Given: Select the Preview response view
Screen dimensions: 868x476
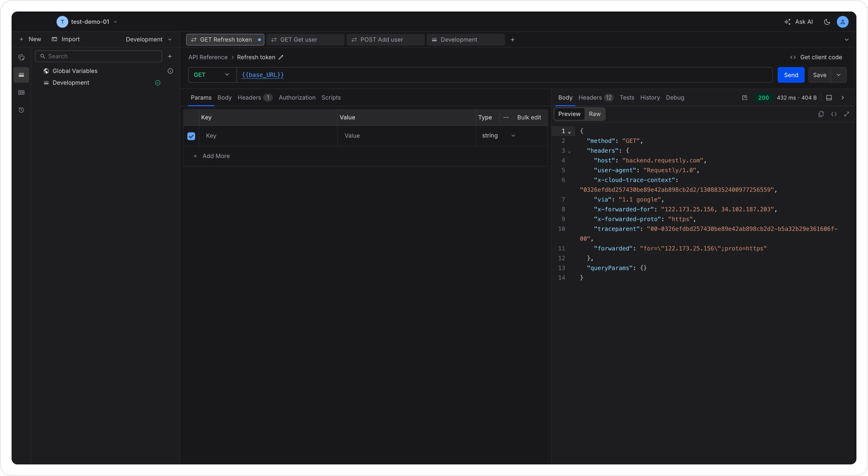Looking at the screenshot, I should click(569, 114).
